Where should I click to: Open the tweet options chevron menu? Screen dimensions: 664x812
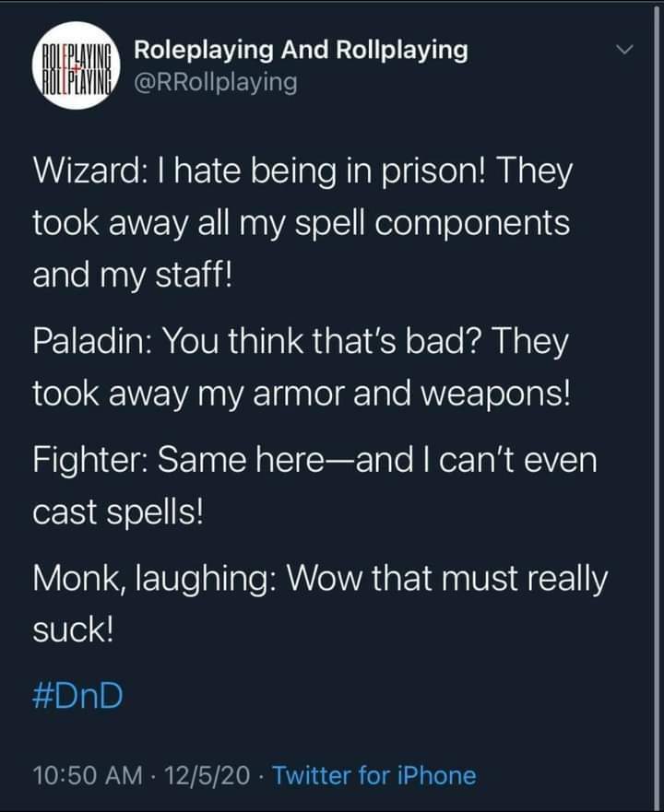pyautogui.click(x=625, y=48)
